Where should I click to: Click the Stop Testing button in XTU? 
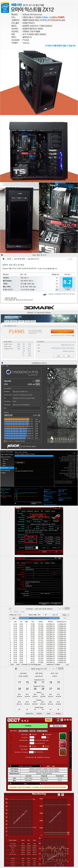(x=20, y=463)
